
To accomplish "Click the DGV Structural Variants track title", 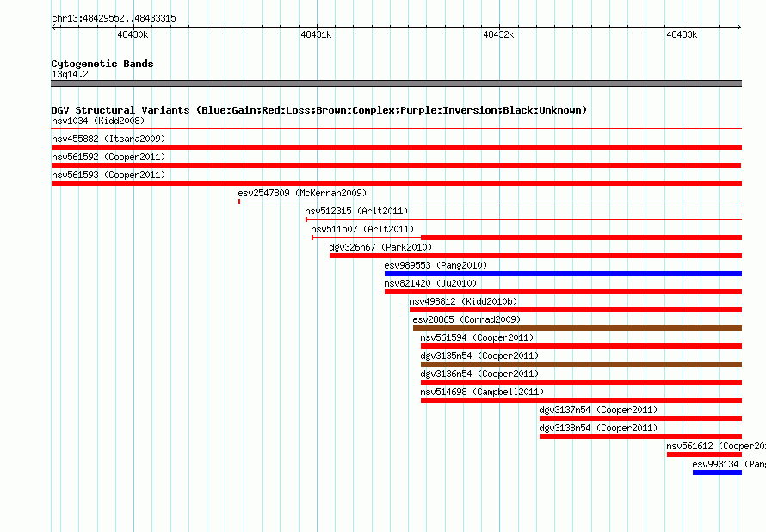I will [319, 110].
